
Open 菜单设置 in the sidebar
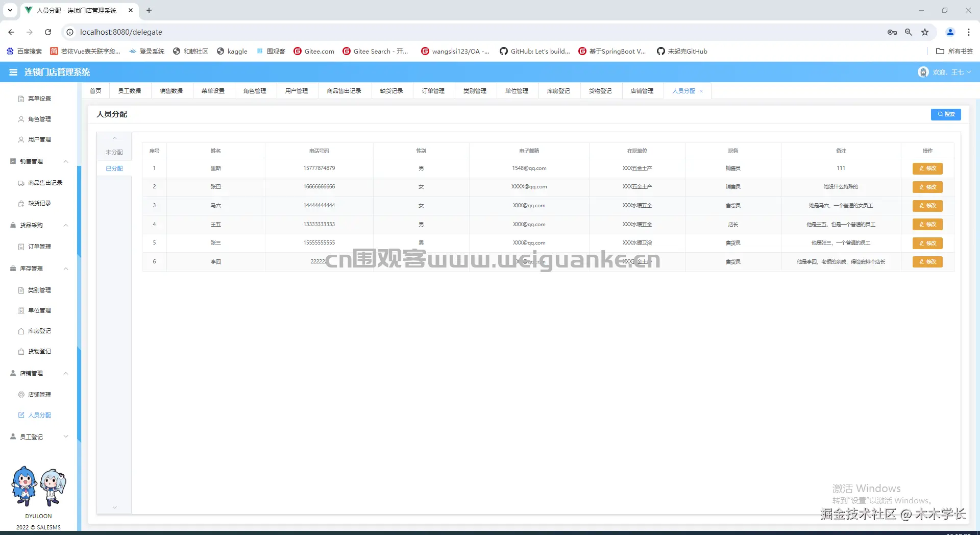39,99
